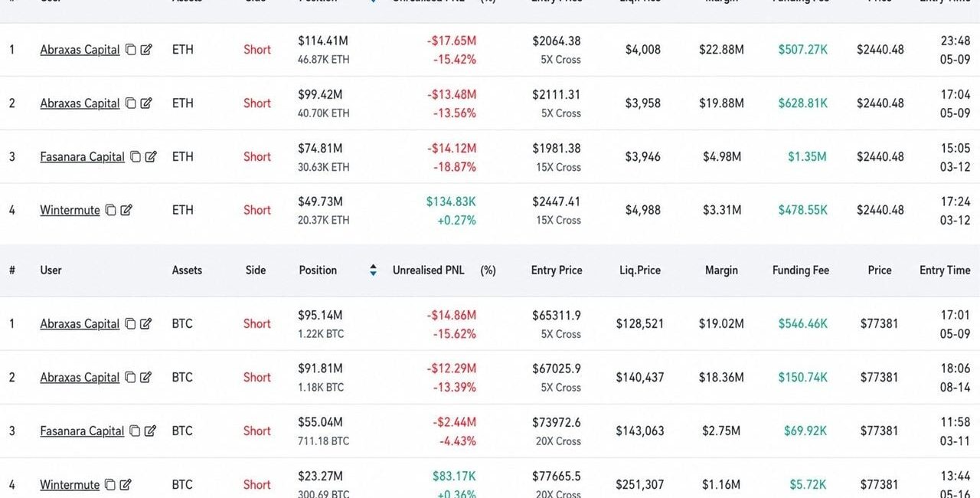
Task: Edit label of first ETH Abraxas Capital row
Action: tap(146, 49)
